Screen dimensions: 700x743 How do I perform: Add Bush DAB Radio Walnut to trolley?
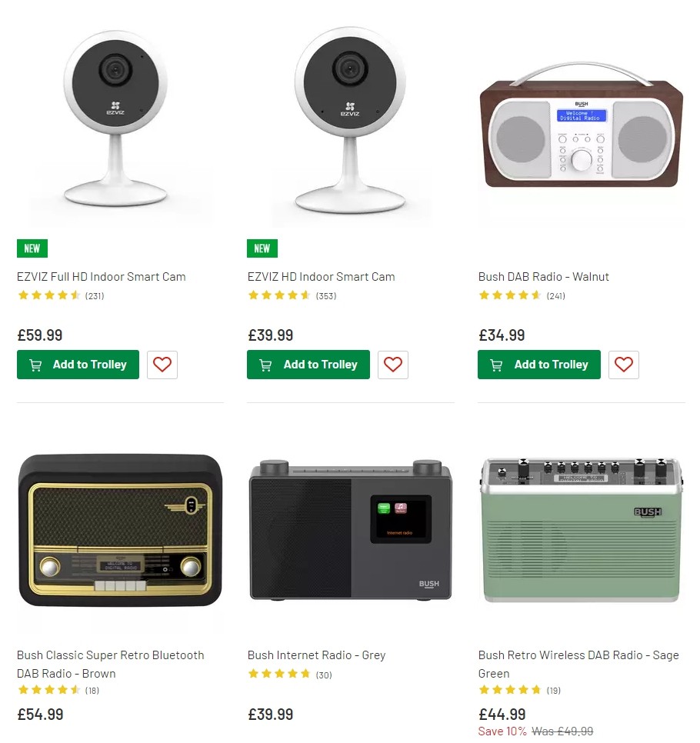538,365
